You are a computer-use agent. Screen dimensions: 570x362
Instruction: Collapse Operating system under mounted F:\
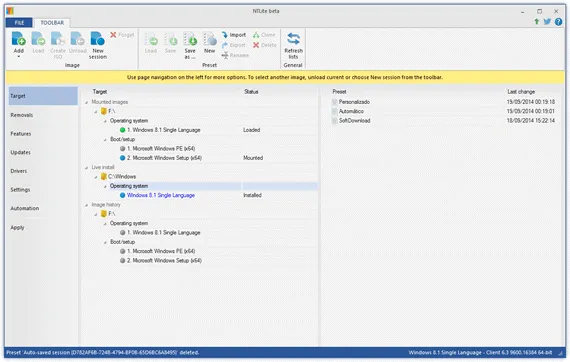(x=105, y=121)
